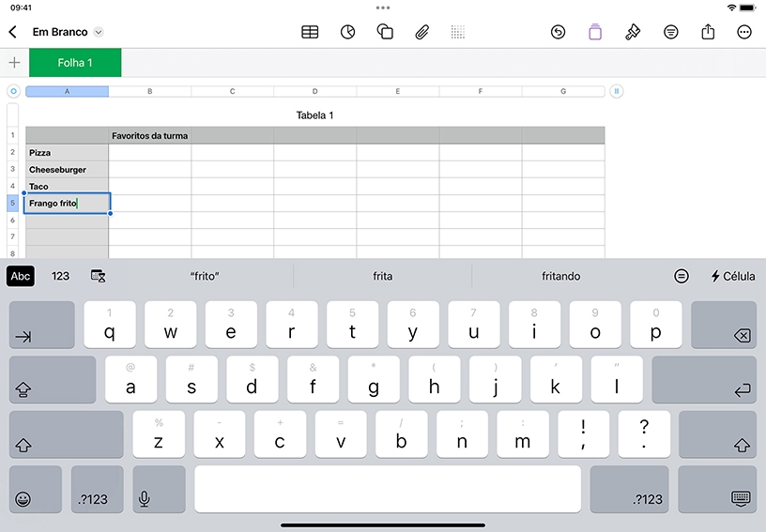Image resolution: width=766 pixels, height=532 pixels.
Task: Tap the dotted grid toolbar icon
Action: [458, 32]
